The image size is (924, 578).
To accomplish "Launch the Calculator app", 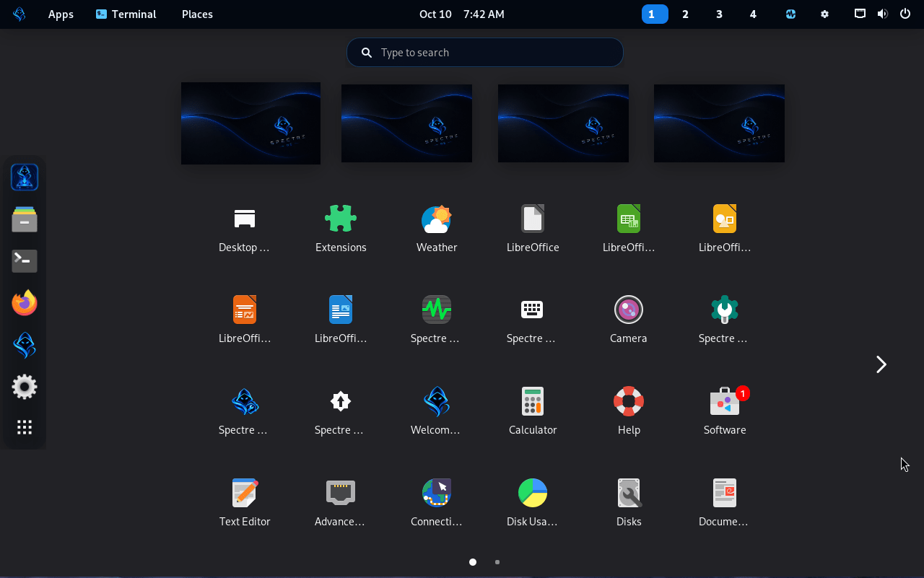I will [533, 401].
